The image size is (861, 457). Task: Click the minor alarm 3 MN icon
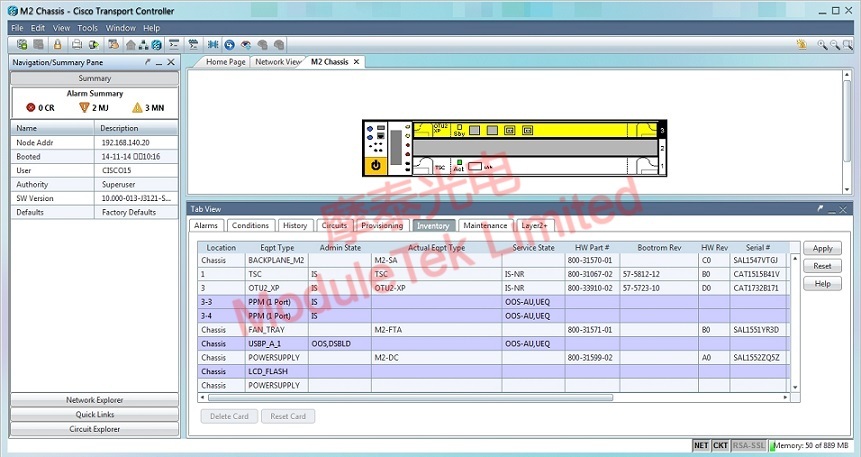[137, 108]
